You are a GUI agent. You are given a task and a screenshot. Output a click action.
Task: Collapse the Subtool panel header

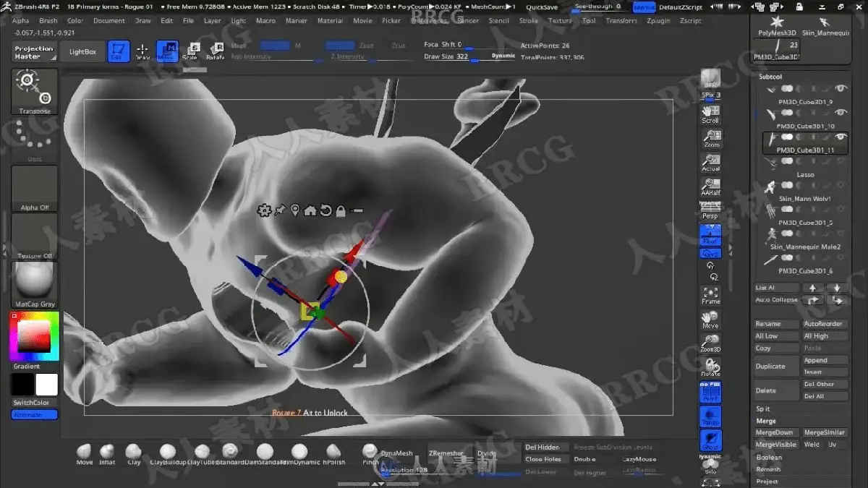coord(771,77)
